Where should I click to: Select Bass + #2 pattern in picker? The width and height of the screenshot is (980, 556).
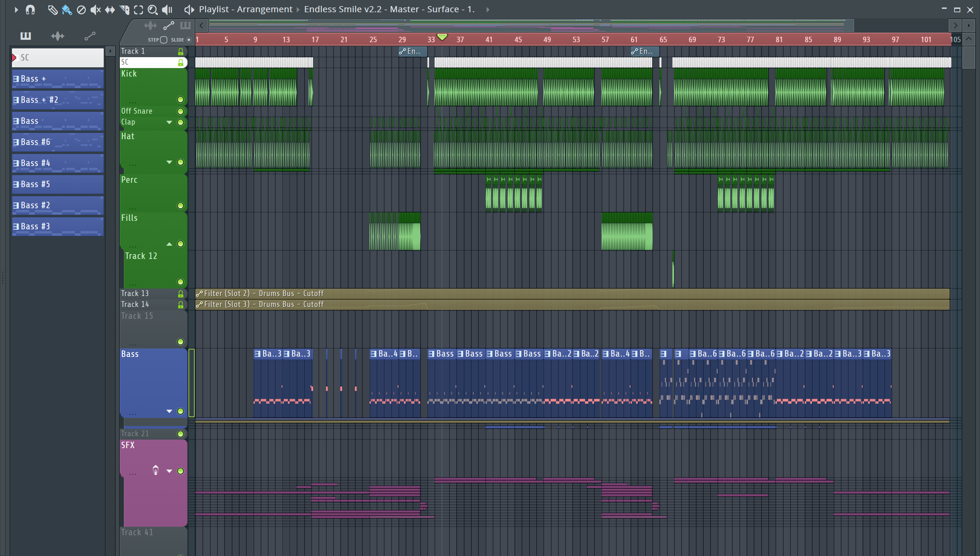point(58,100)
